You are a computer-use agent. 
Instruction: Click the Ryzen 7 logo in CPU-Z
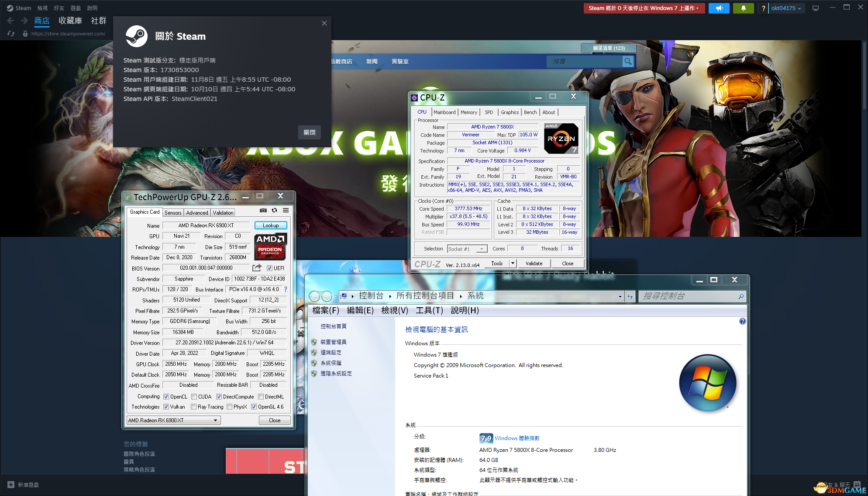click(561, 139)
